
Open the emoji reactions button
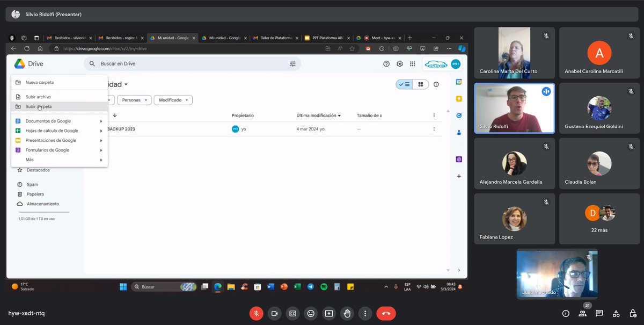pyautogui.click(x=311, y=313)
